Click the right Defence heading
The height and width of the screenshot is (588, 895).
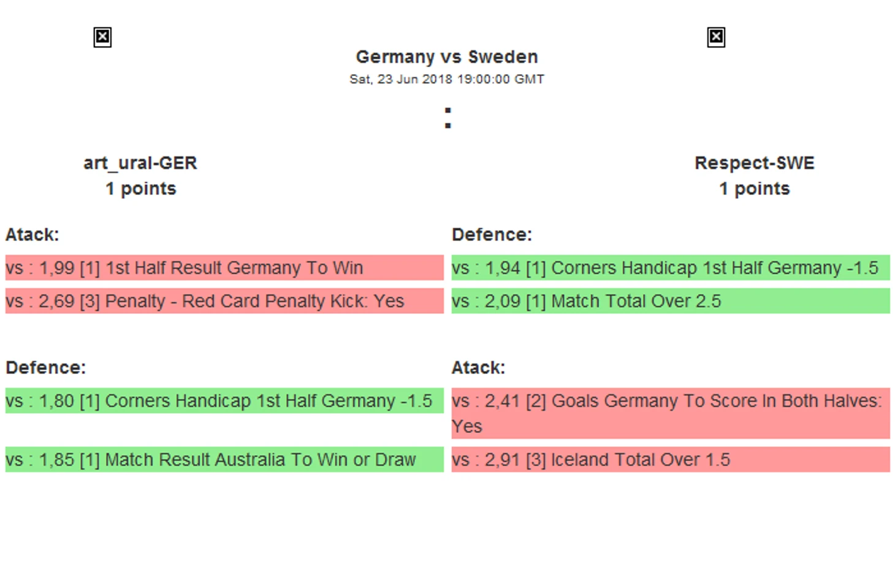click(x=492, y=235)
